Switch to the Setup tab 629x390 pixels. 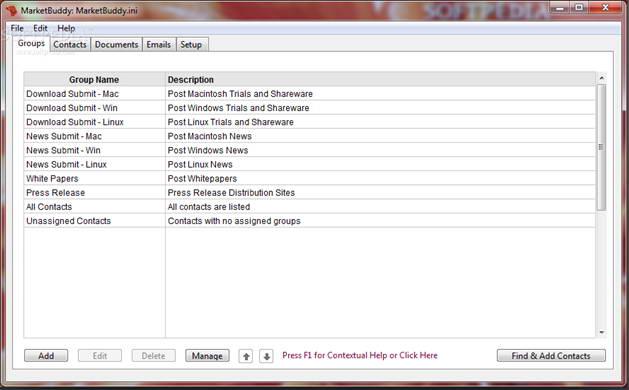tap(191, 45)
